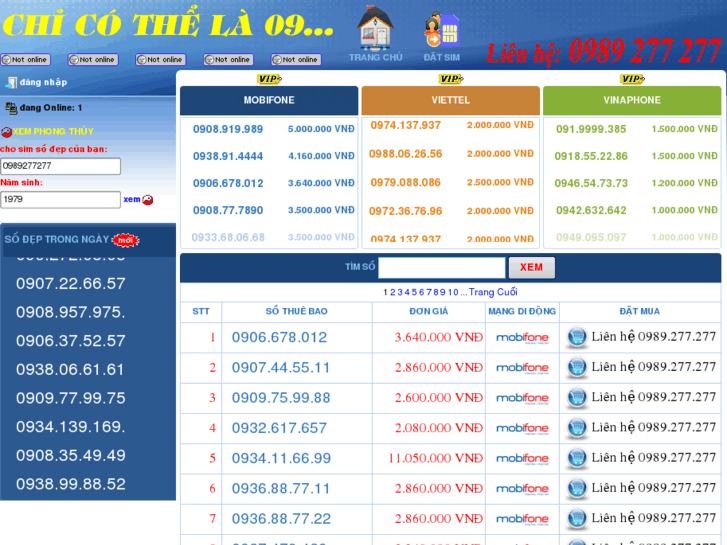Screen dimensions: 727x545
Task: Click mobifone logo in row 1
Action: [522, 338]
